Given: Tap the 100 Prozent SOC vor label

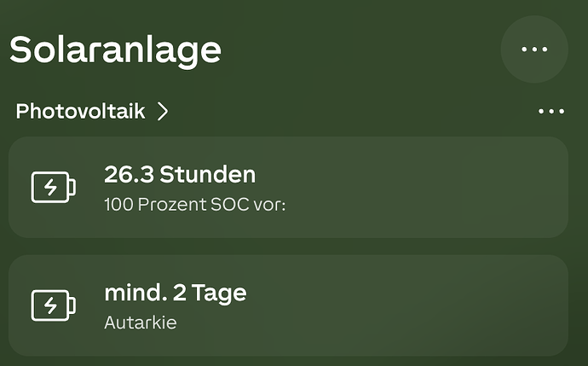Looking at the screenshot, I should pyautogui.click(x=195, y=205).
